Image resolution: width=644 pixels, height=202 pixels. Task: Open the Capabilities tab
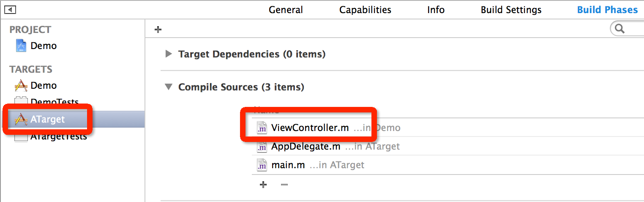coord(365,10)
